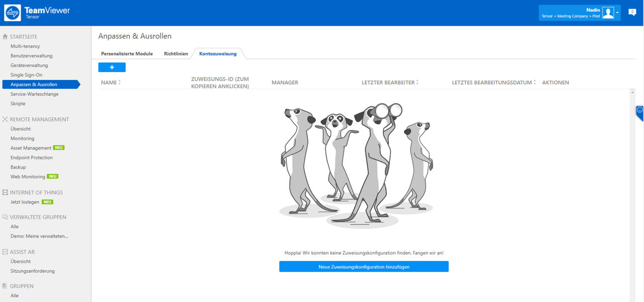Switch to the Richtlinien tab
Screen dimensions: 644x302
[x=176, y=54]
